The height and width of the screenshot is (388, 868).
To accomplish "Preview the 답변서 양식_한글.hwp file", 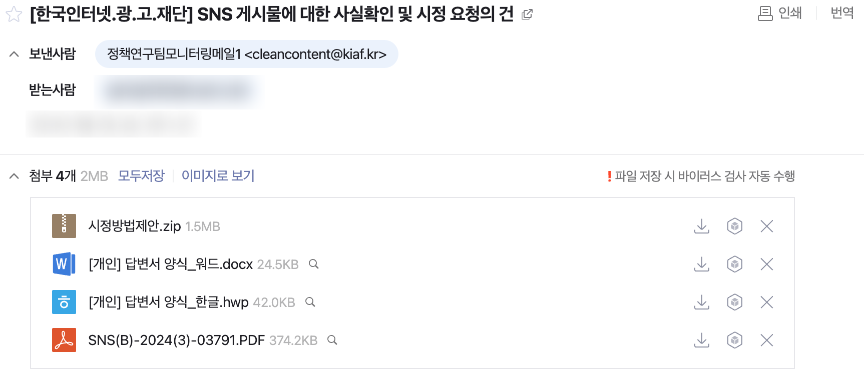I will (x=310, y=302).
